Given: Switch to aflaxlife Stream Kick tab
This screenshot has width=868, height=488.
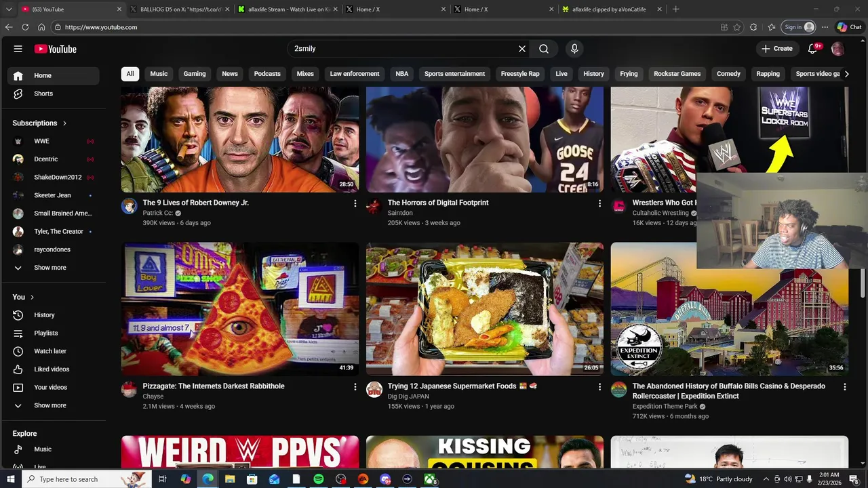Looking at the screenshot, I should pos(288,9).
